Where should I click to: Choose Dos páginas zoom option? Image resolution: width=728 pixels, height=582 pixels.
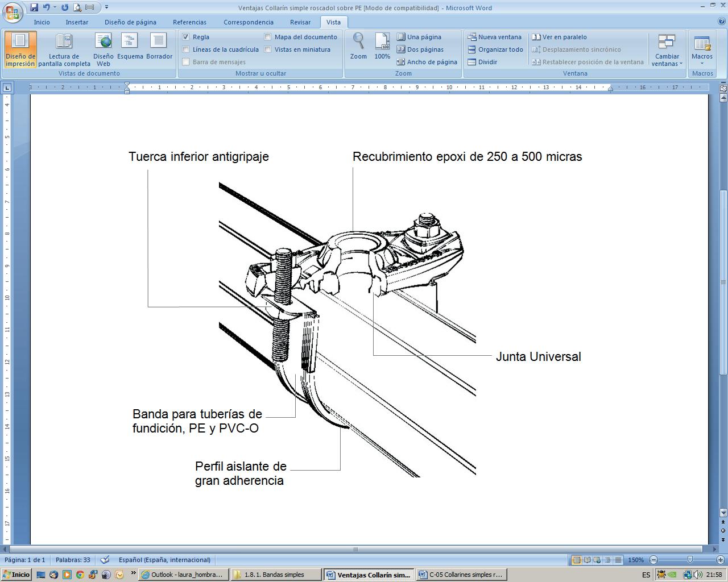[420, 49]
